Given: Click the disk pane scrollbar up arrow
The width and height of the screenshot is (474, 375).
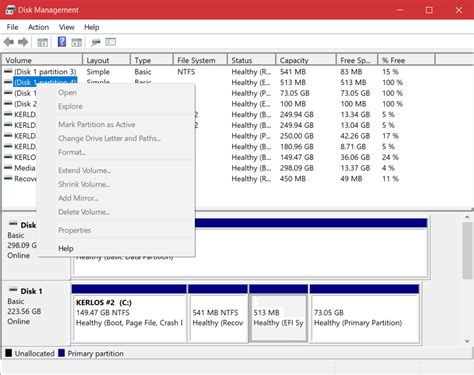Looking at the screenshot, I should tap(467, 218).
